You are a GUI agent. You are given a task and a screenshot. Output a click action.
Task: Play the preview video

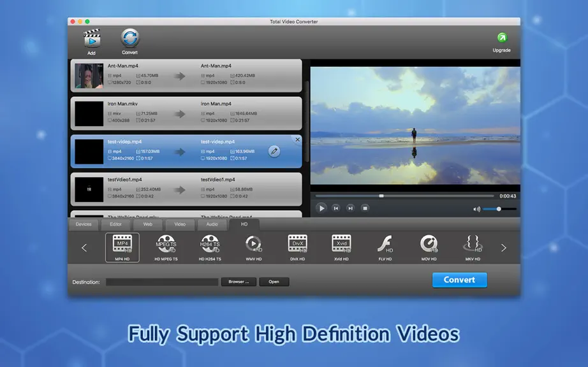321,208
